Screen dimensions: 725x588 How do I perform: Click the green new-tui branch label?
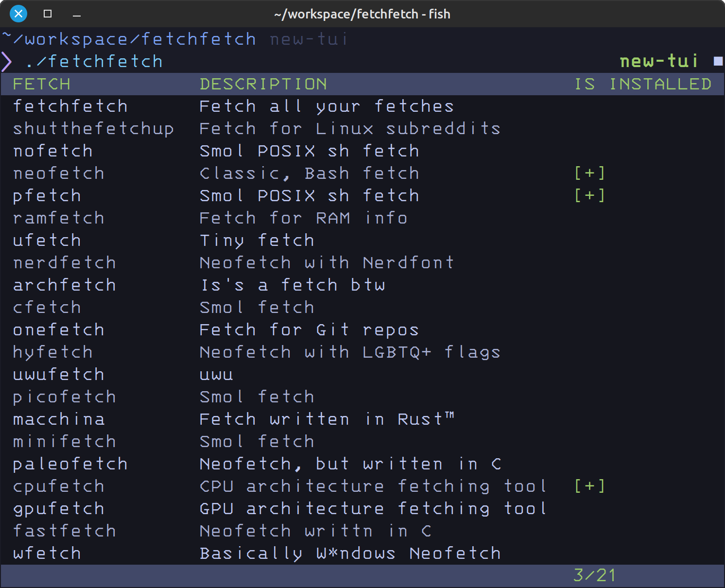click(x=659, y=61)
